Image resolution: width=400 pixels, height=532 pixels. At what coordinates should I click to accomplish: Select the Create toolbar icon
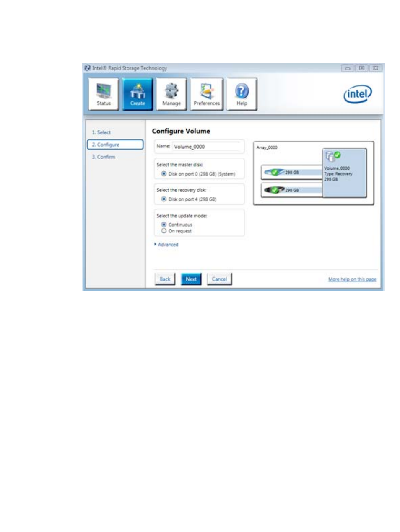coord(138,94)
